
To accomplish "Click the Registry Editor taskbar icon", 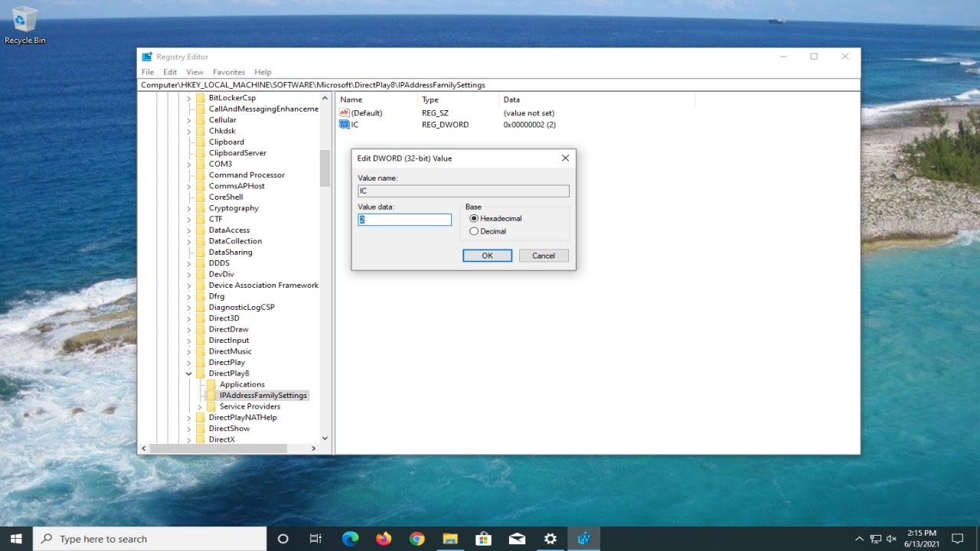I will pyautogui.click(x=583, y=539).
